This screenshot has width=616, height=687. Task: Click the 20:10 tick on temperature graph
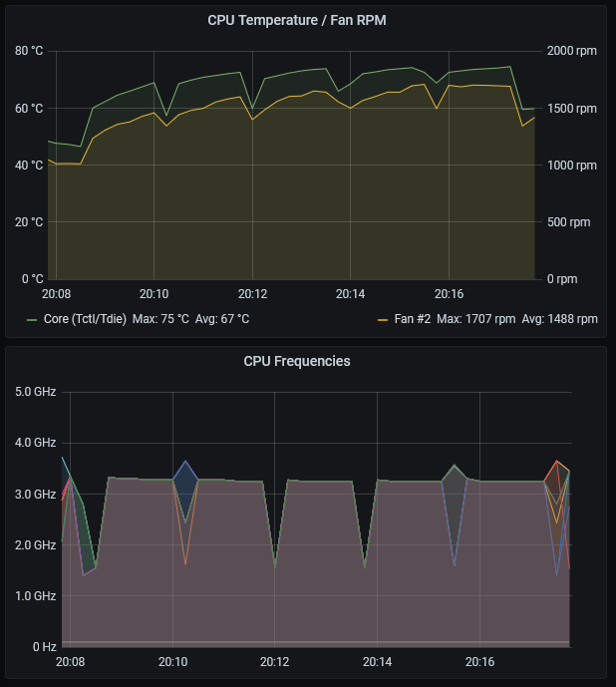pyautogui.click(x=154, y=294)
